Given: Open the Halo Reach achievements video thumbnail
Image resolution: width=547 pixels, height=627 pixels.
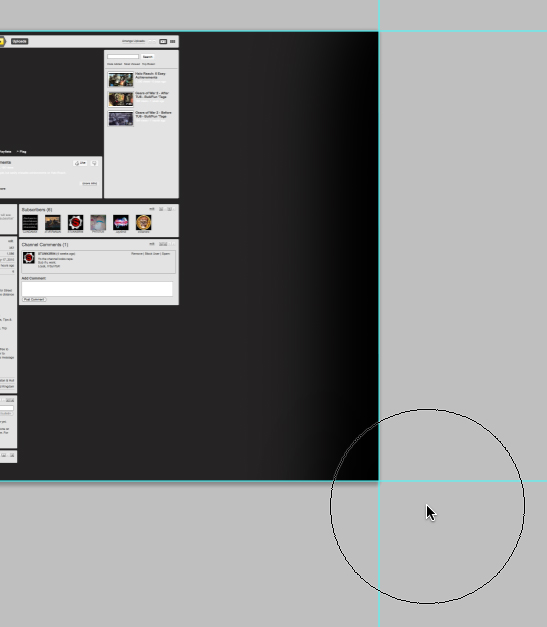Looking at the screenshot, I should tap(121, 79).
